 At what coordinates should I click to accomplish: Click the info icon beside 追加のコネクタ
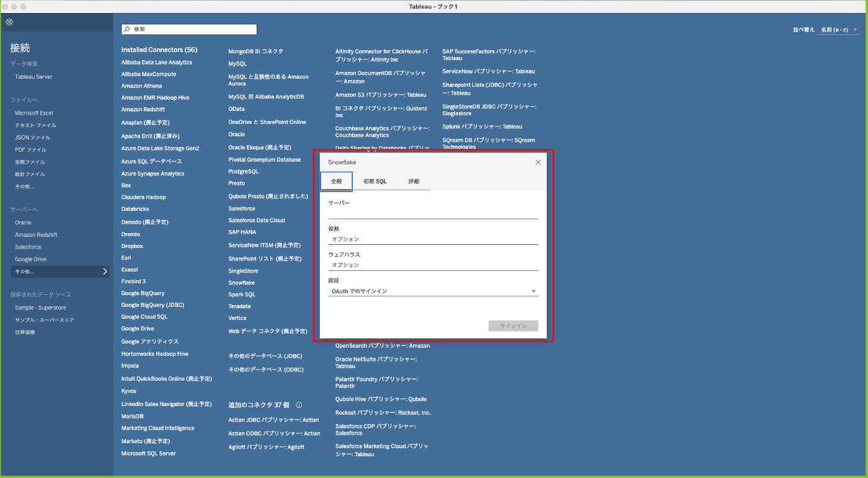coord(299,405)
